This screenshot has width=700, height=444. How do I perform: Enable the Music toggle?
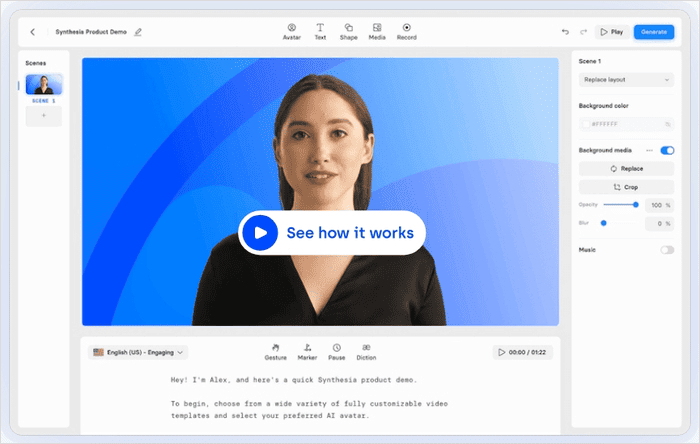coord(667,249)
